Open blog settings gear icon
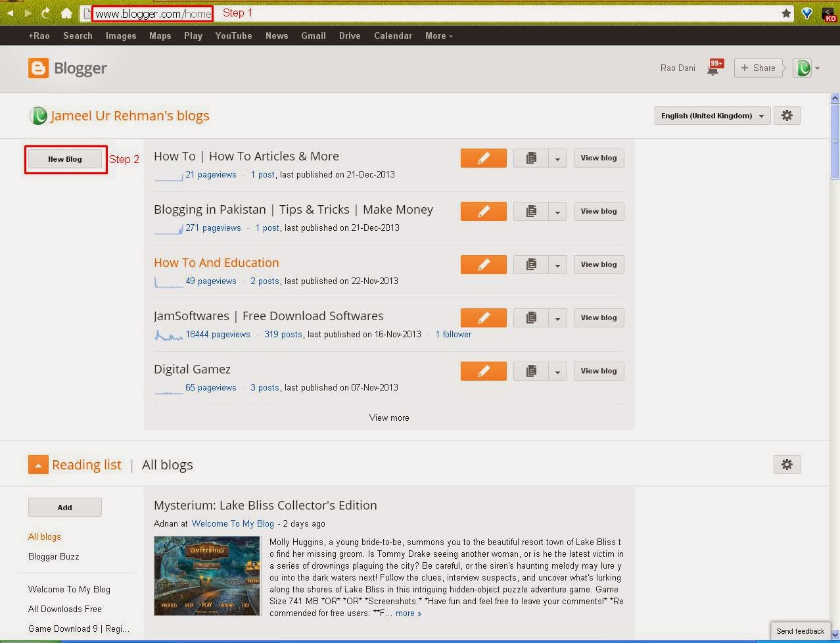This screenshot has width=840, height=643. tap(787, 116)
